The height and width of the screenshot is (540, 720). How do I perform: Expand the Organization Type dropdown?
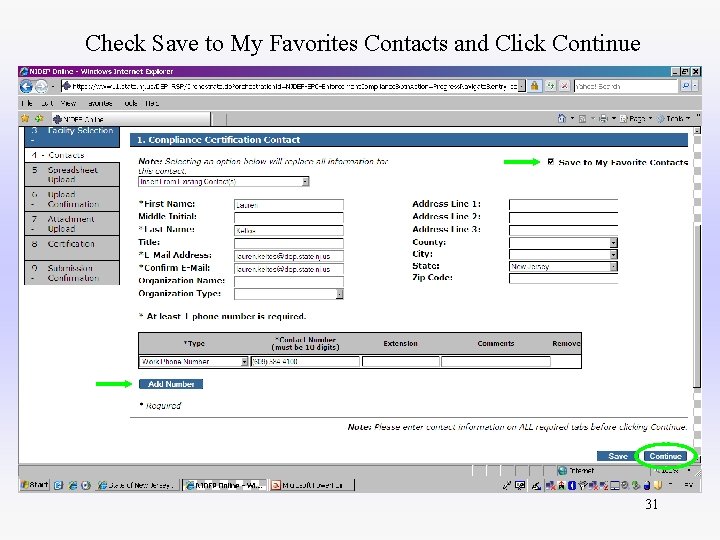click(x=339, y=294)
